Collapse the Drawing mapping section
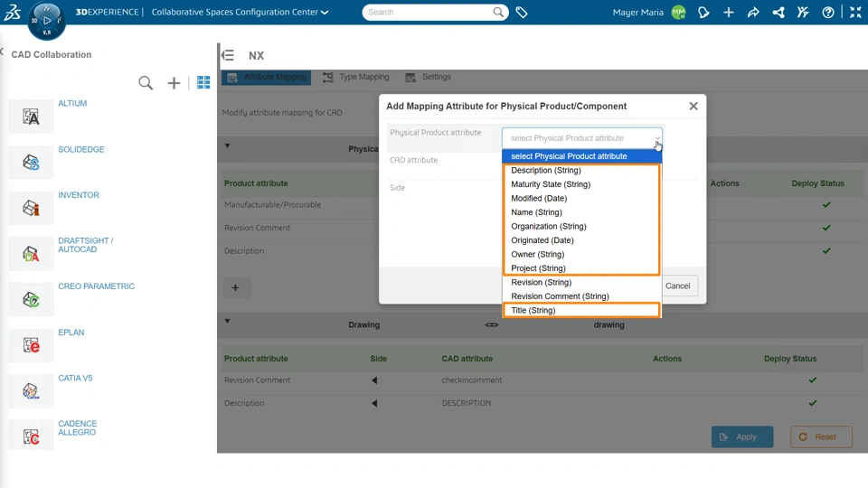Image resolution: width=868 pixels, height=488 pixels. [227, 322]
